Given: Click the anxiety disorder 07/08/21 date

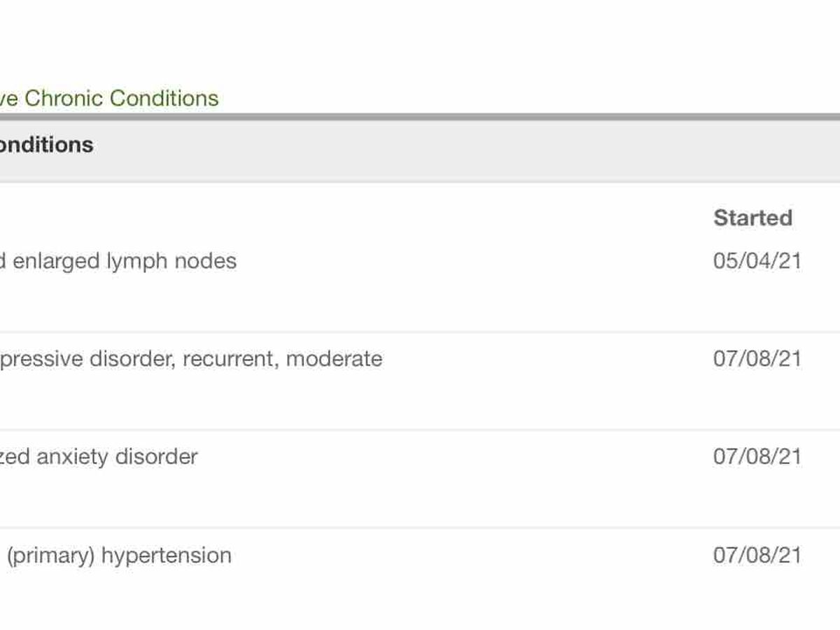Looking at the screenshot, I should click(757, 457).
